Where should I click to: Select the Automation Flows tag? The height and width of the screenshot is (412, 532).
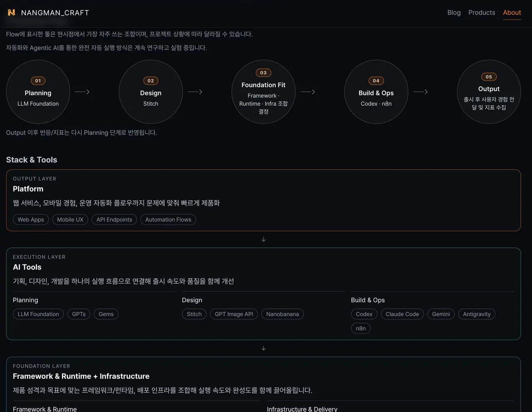point(168,220)
